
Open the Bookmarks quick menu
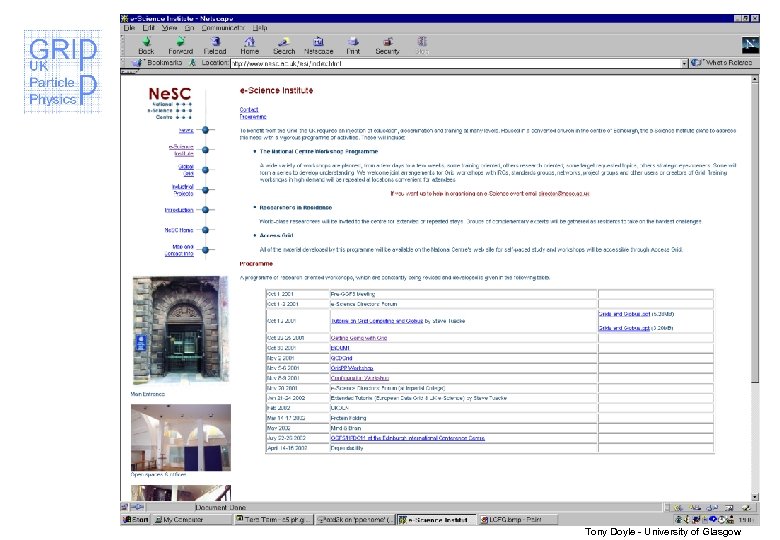(159, 63)
